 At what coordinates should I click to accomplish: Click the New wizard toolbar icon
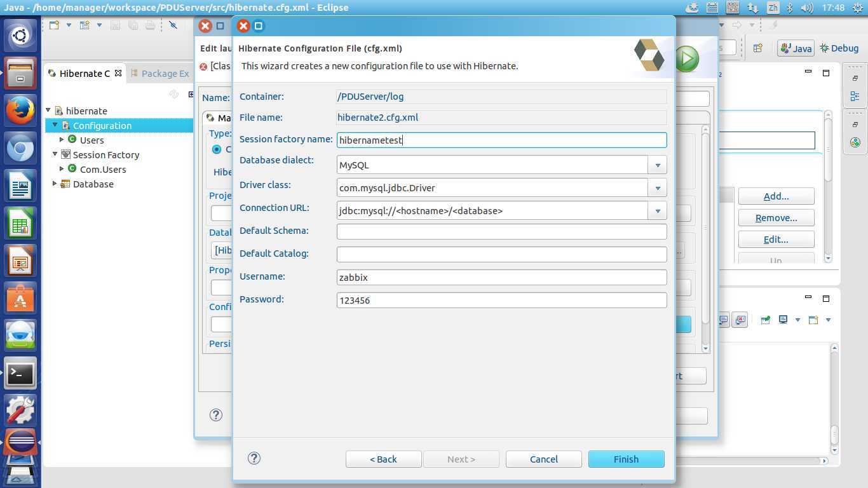coord(54,25)
